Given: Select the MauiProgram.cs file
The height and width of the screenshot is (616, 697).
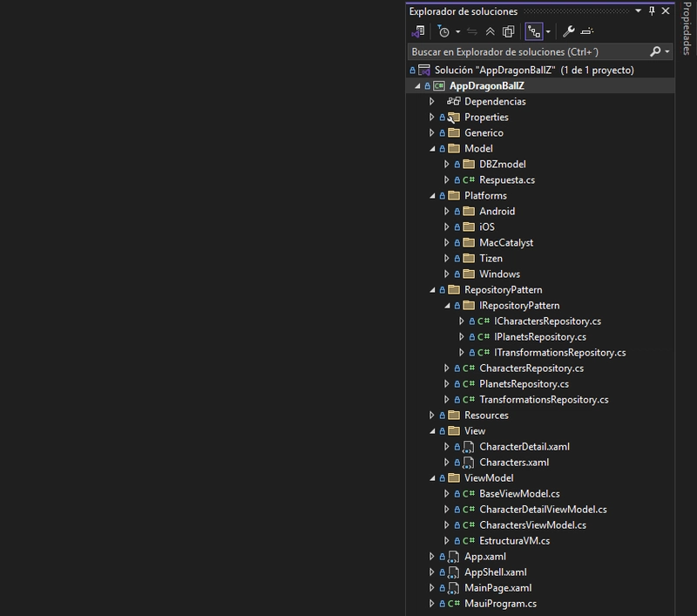Looking at the screenshot, I should tap(500, 604).
